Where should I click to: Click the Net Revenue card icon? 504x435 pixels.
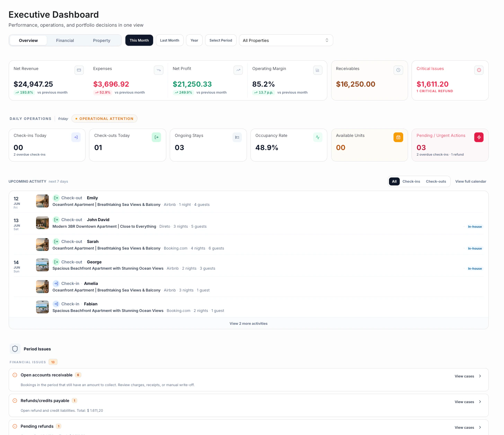point(79,70)
